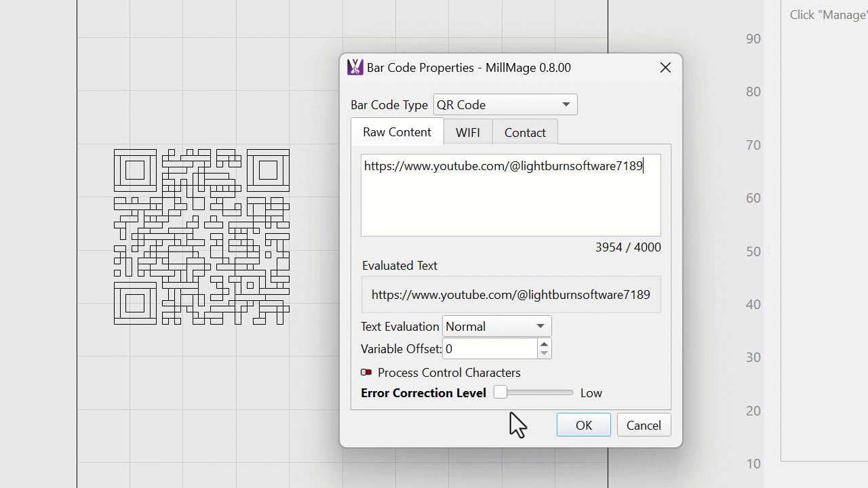The height and width of the screenshot is (488, 868).
Task: Click the Error Correction Level label
Action: point(423,393)
